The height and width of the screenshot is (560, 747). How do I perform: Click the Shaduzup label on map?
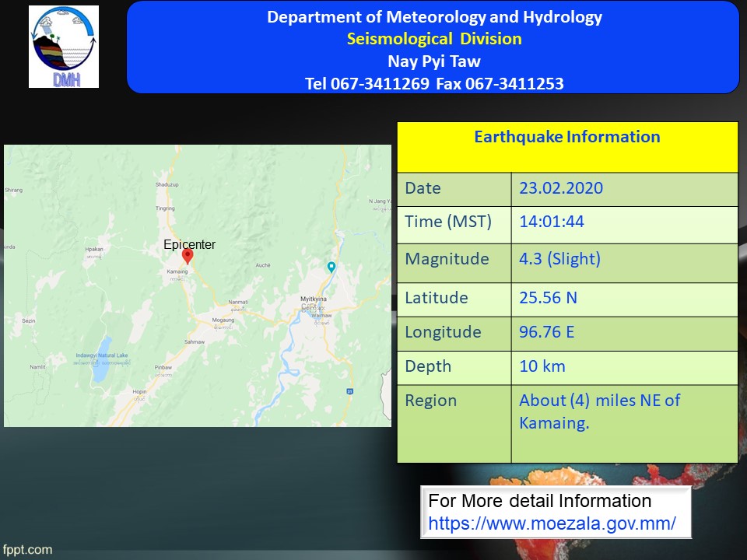(167, 185)
